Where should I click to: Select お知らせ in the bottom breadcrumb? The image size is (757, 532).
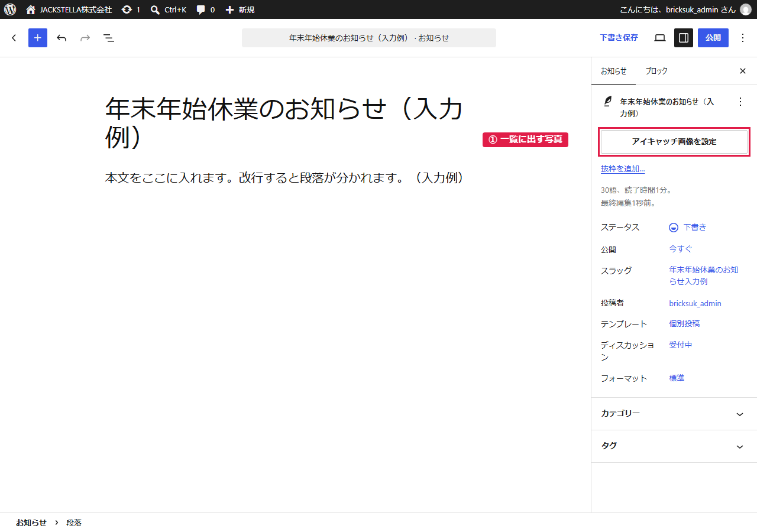point(31,523)
